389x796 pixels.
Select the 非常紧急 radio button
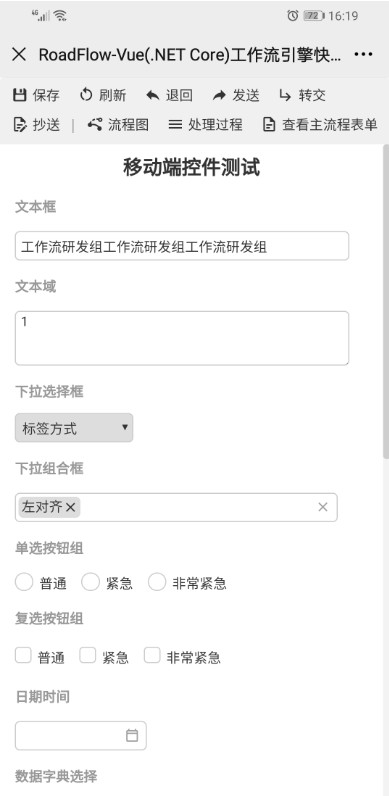tap(157, 582)
